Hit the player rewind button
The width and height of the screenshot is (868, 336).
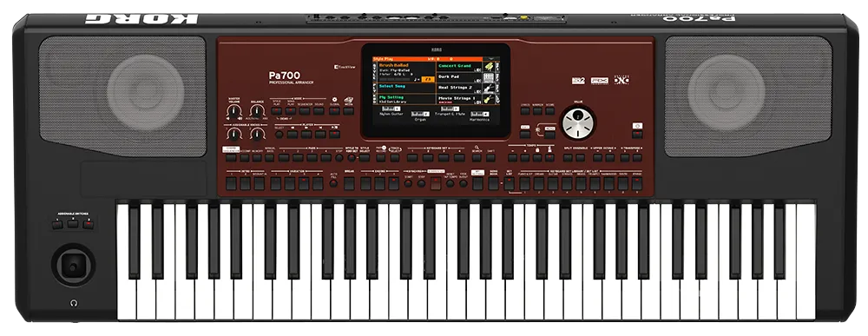293,135
